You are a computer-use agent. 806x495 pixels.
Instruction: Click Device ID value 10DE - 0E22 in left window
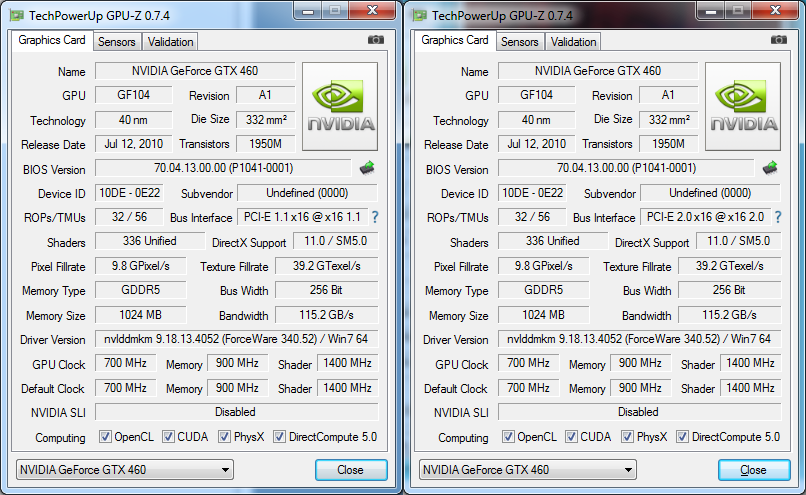tap(129, 193)
